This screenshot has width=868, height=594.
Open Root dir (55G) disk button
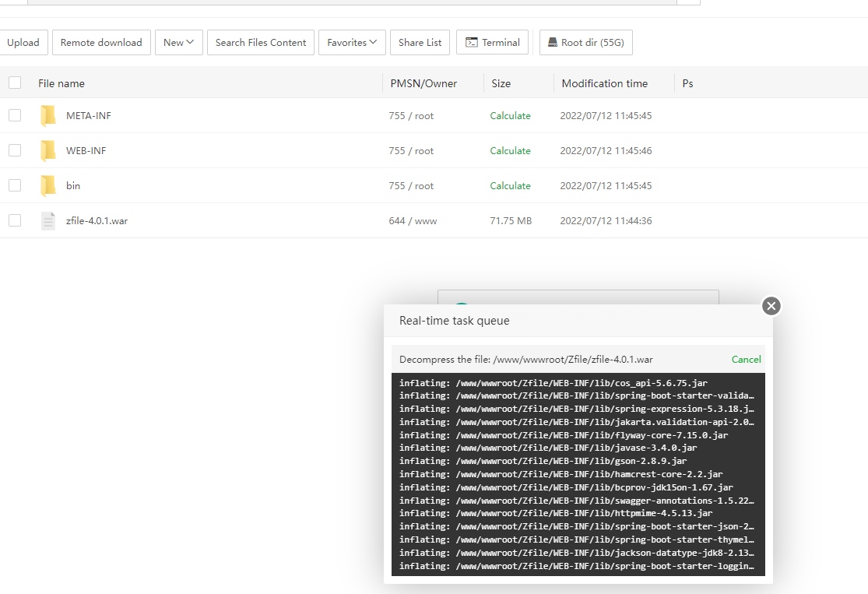pos(586,43)
